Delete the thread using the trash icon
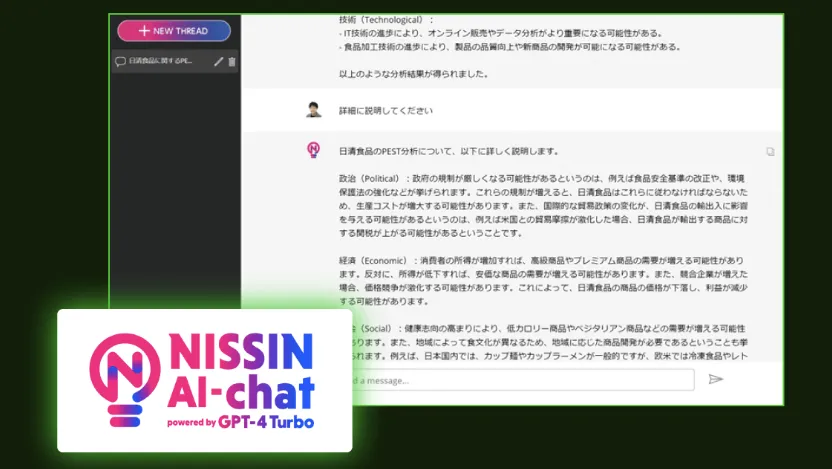Screen dimensions: 832x469 tap(232, 62)
